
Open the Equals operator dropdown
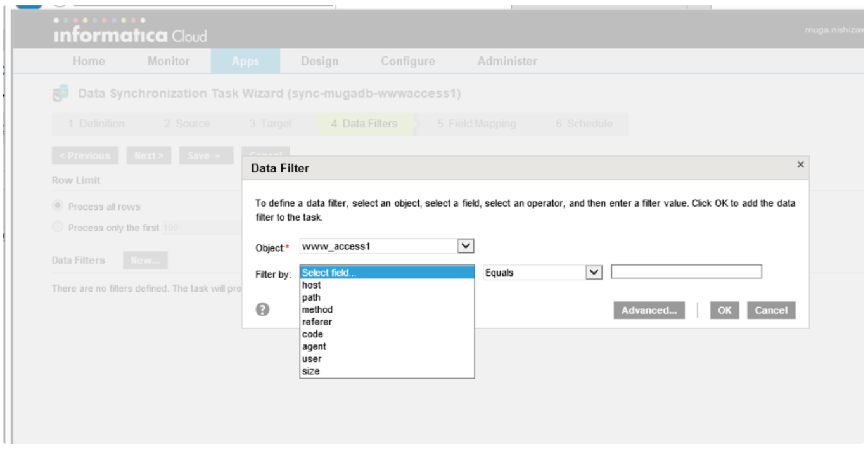(x=594, y=272)
